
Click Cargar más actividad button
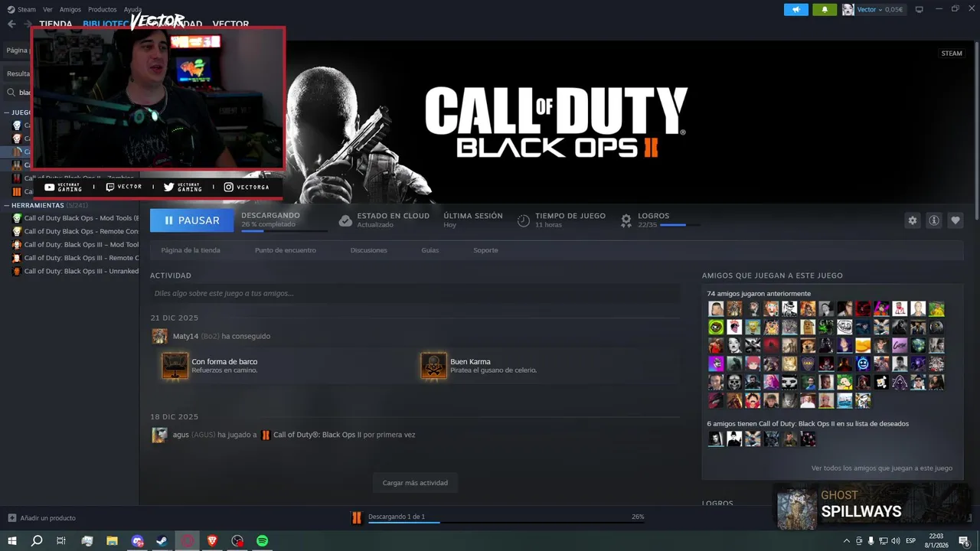coord(415,483)
